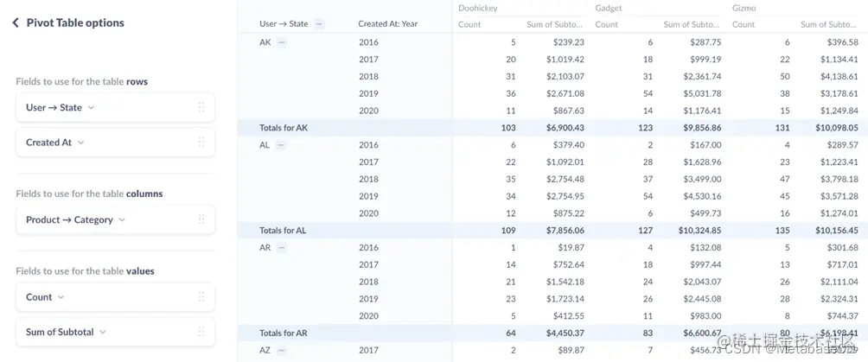Click the drag handle on the Count field
This screenshot has width=868, height=362.
coord(201,297)
